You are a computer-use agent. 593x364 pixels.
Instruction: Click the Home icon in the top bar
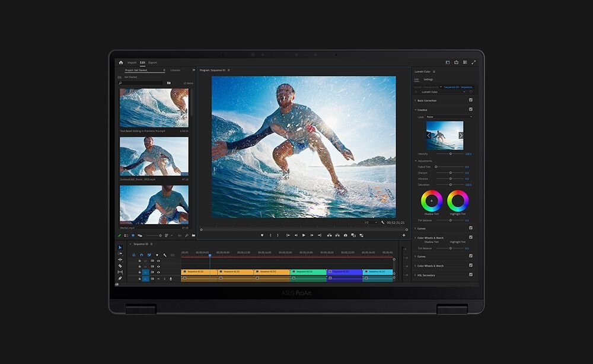point(121,62)
